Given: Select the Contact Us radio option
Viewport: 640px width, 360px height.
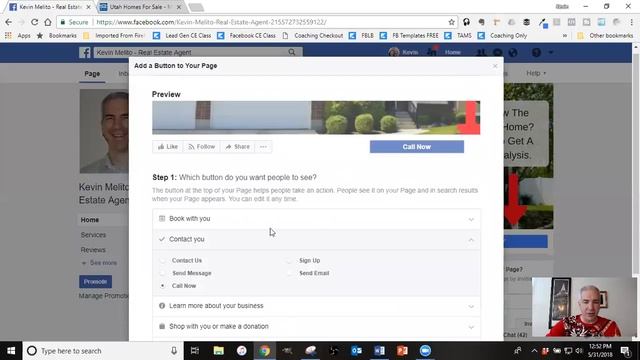Looking at the screenshot, I should coord(163,260).
